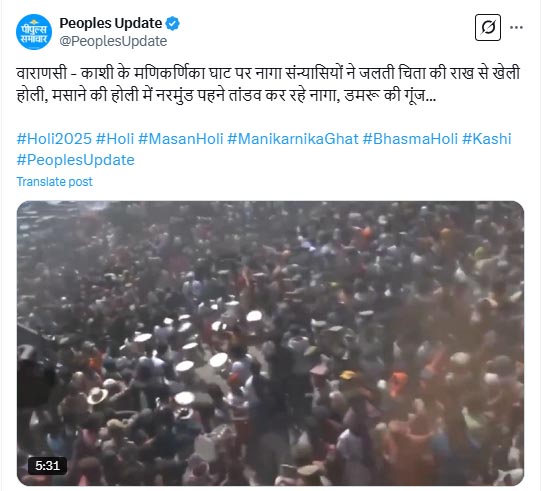
Task: Open the #Holi2025 hashtag
Action: pyautogui.click(x=54, y=139)
